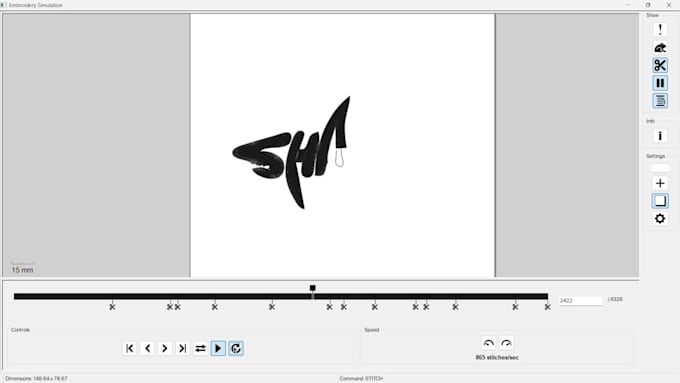
Task: Click the '15 mm' scale label
Action: pyautogui.click(x=22, y=270)
